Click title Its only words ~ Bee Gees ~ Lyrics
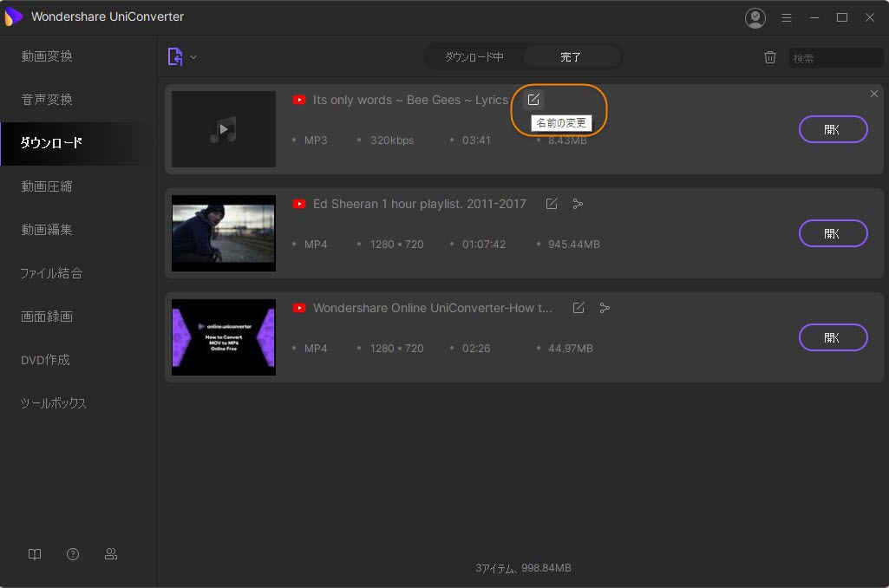The image size is (889, 588). (x=410, y=100)
